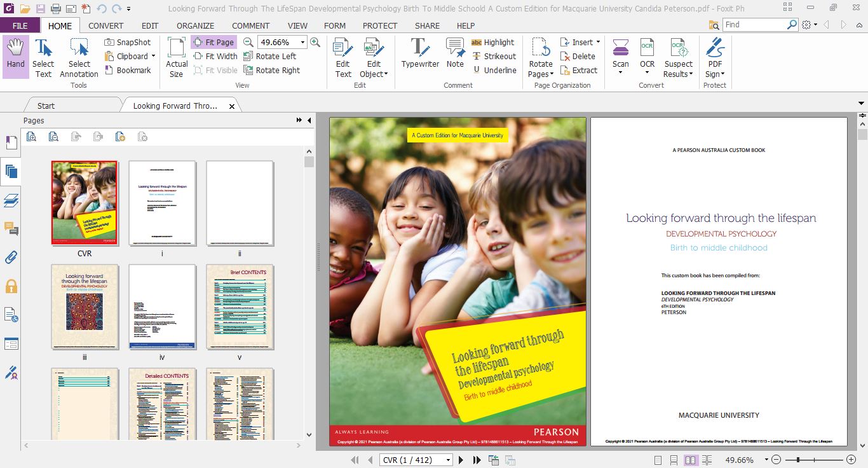Switch to continuous page layout

coord(674,460)
